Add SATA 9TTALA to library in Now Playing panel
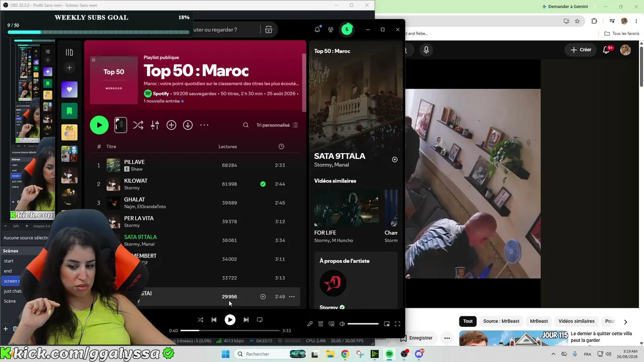The width and height of the screenshot is (644, 362). pyautogui.click(x=394, y=160)
